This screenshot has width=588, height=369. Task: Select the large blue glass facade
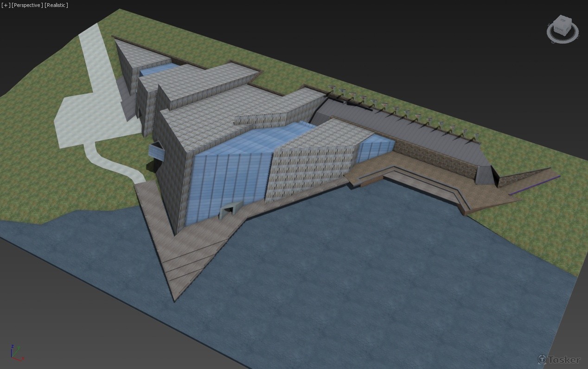(x=227, y=181)
